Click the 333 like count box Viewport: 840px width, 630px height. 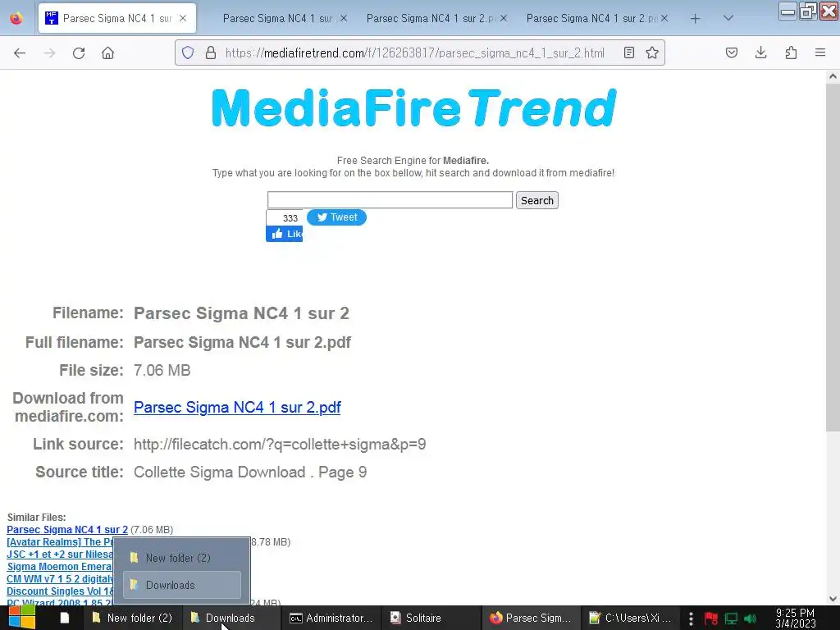(x=285, y=217)
